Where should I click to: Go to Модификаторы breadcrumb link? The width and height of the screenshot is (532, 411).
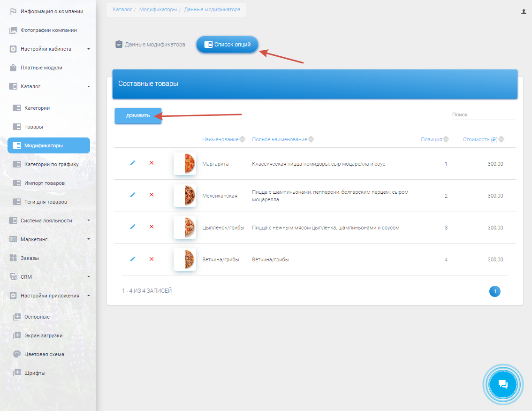[x=158, y=9]
